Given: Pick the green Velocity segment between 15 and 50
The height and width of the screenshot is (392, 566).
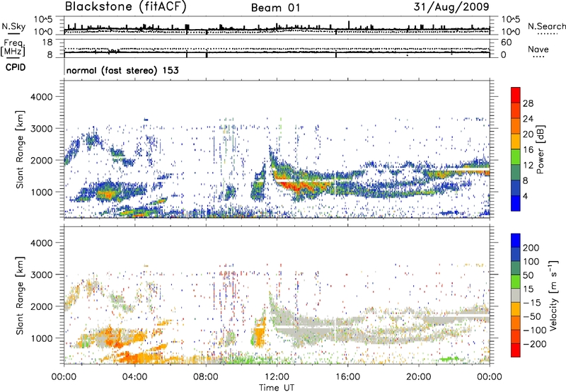Looking at the screenshot, I should (x=516, y=282).
